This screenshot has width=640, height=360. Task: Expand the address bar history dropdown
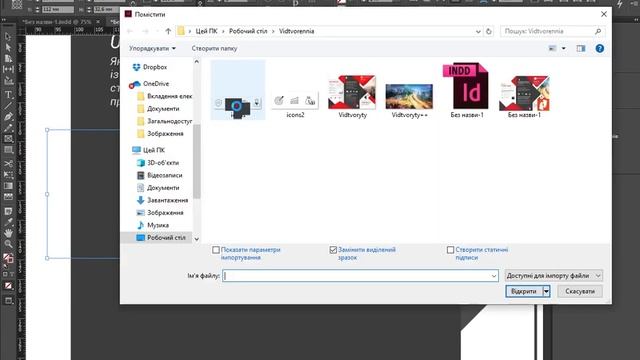click(x=478, y=31)
